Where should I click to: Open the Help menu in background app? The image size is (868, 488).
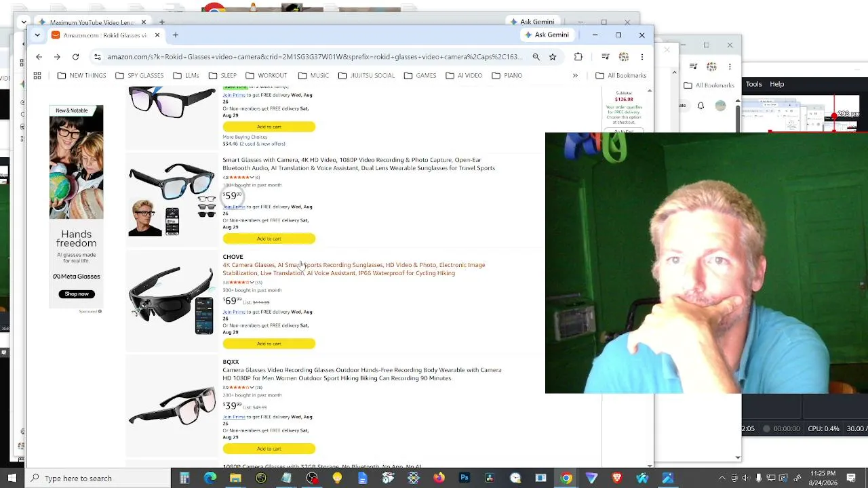pyautogui.click(x=777, y=84)
